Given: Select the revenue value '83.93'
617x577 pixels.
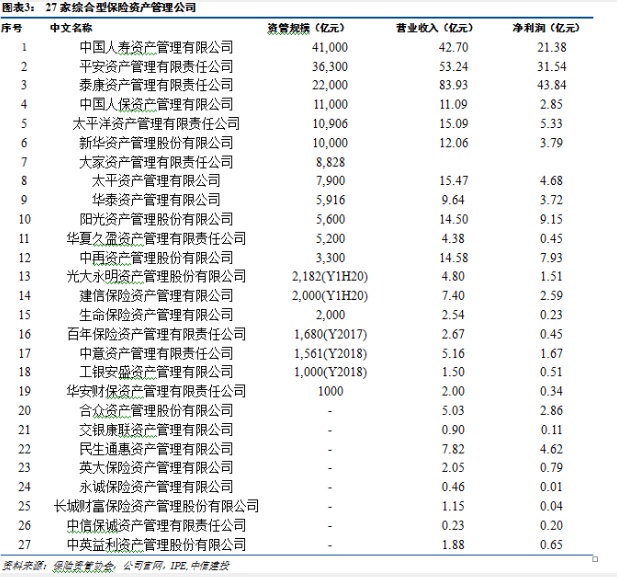Looking at the screenshot, I should pos(454,85).
